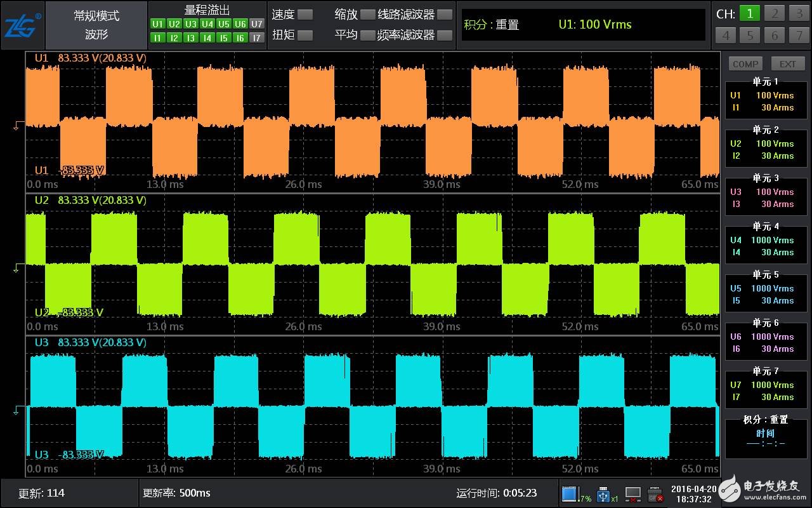Open the 常规模式 波形 mode selector
Screen dimensions: 812x508
pos(96,25)
